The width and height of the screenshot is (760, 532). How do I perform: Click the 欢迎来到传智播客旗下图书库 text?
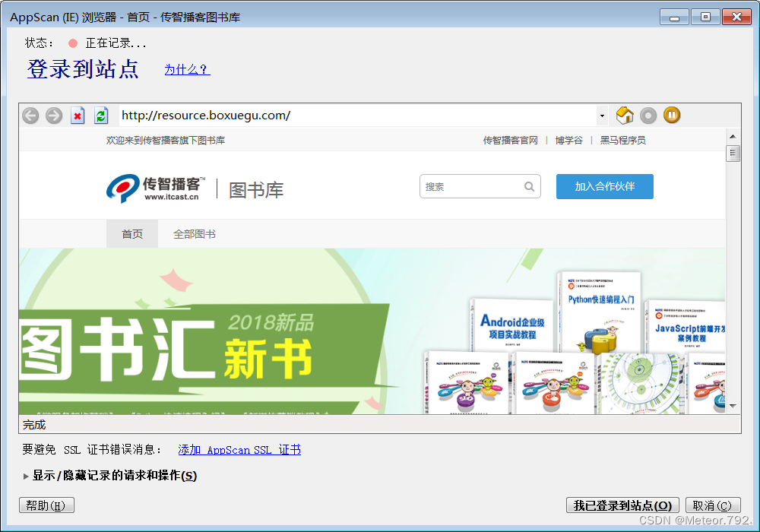pos(165,141)
